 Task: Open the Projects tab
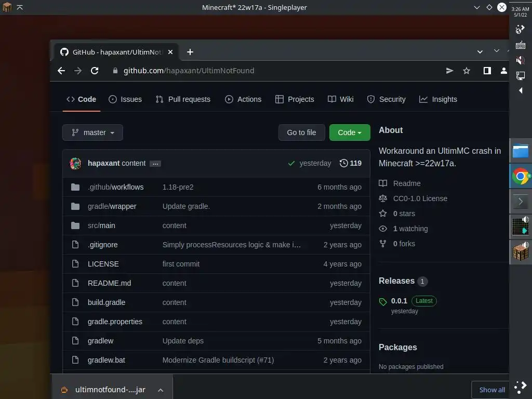pos(295,99)
